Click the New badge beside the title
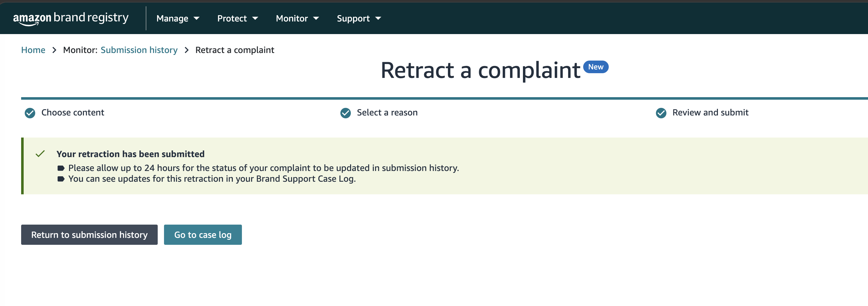Viewport: 868px width, 306px height. click(595, 67)
